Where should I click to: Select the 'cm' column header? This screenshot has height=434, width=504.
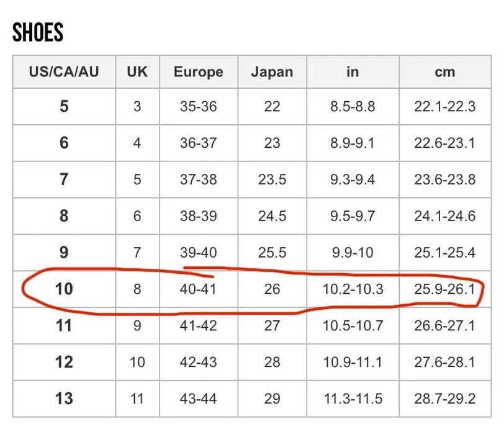coord(444,71)
